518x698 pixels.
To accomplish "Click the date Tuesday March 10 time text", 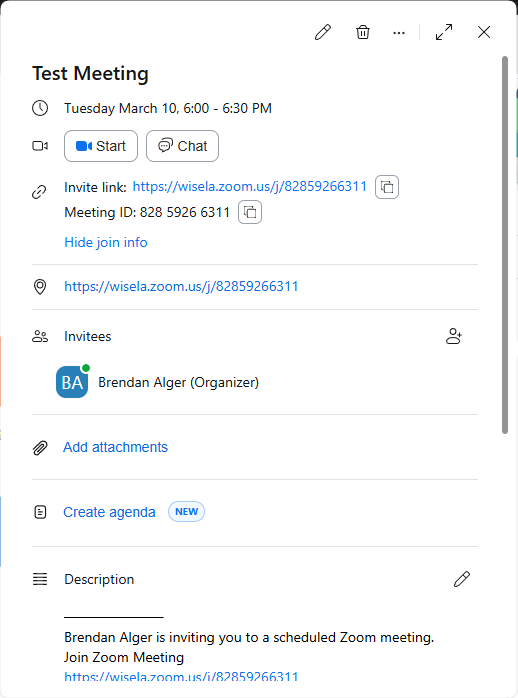I will 168,108.
